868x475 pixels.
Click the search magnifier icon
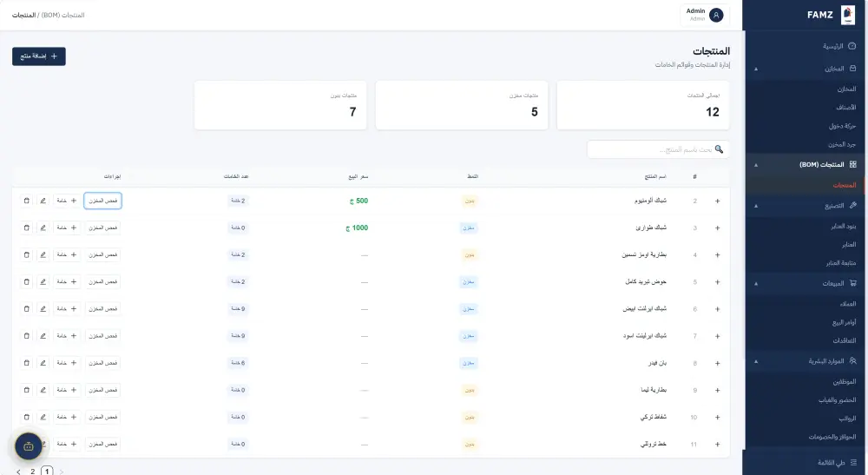tap(719, 148)
